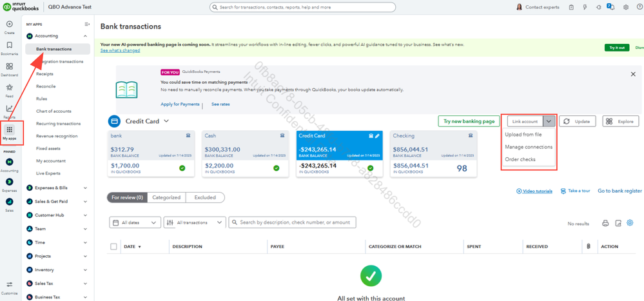Choose Upload from file in dropdown menu
Image resolution: width=644 pixels, height=301 pixels.
pos(523,135)
